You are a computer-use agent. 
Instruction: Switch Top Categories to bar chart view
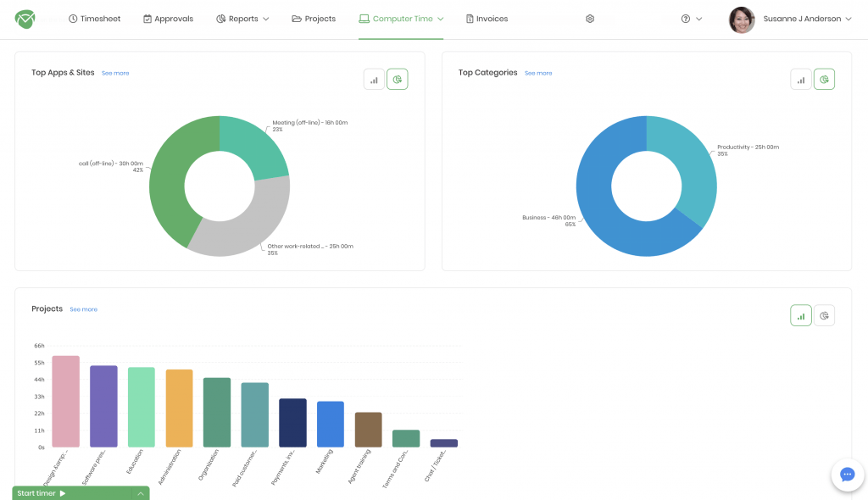tap(801, 80)
